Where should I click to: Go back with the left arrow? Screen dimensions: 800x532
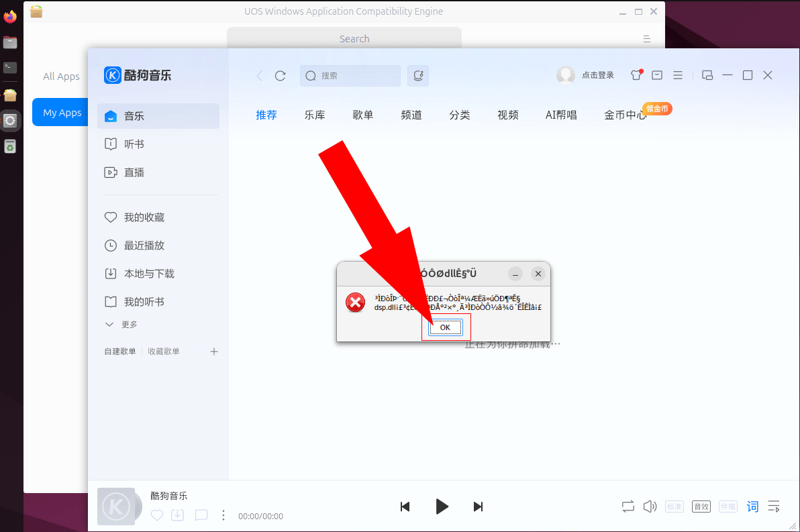point(259,76)
